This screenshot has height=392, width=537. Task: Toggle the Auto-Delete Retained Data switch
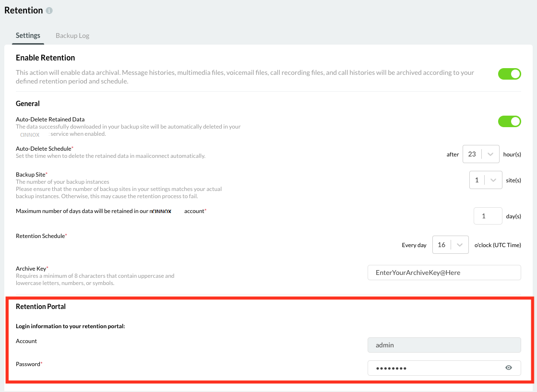point(509,121)
